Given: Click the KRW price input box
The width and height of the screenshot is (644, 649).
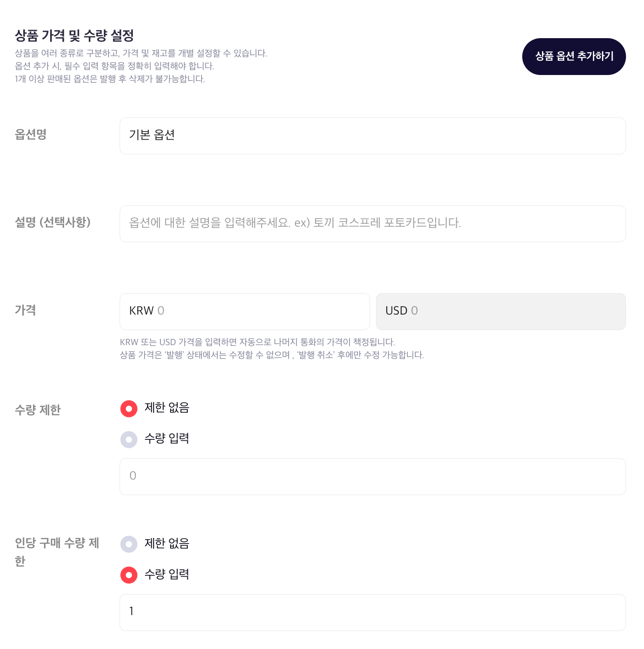Looking at the screenshot, I should point(244,311).
